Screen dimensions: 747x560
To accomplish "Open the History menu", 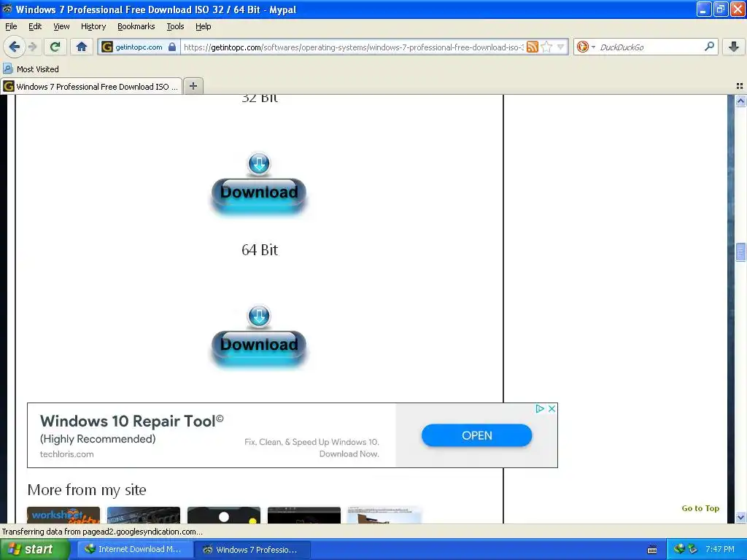I will [x=93, y=26].
